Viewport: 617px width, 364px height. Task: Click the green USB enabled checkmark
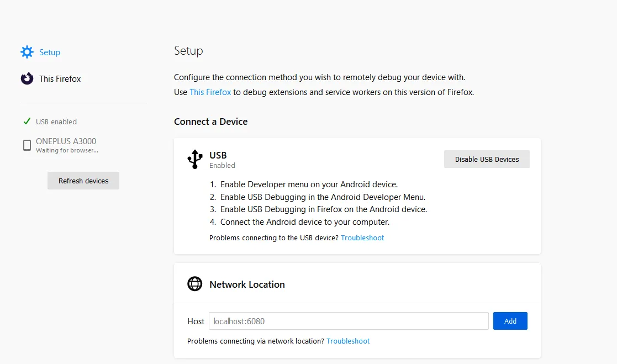click(27, 122)
